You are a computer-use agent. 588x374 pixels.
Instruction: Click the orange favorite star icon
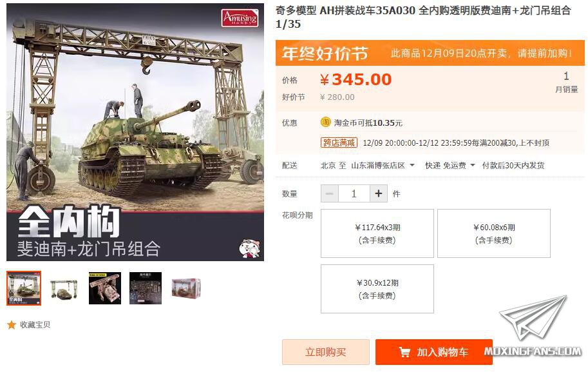click(x=12, y=325)
